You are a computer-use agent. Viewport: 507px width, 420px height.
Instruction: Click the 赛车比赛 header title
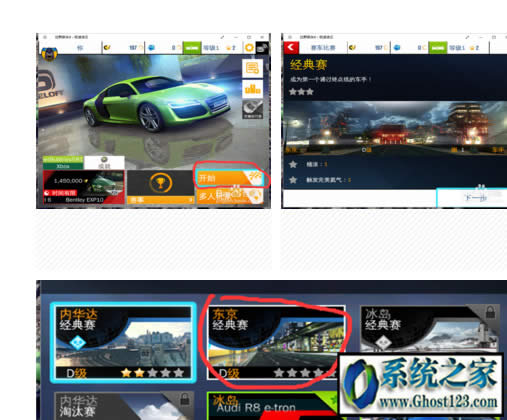323,48
